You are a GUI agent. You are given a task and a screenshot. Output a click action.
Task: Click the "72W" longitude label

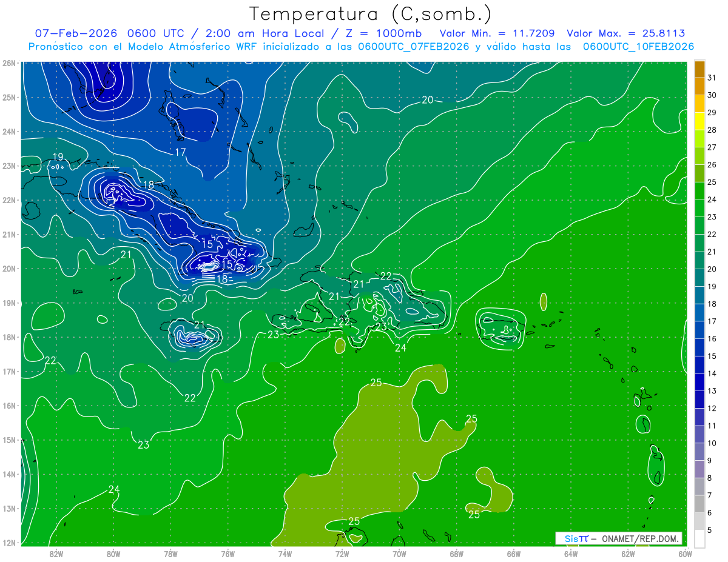[x=342, y=553]
